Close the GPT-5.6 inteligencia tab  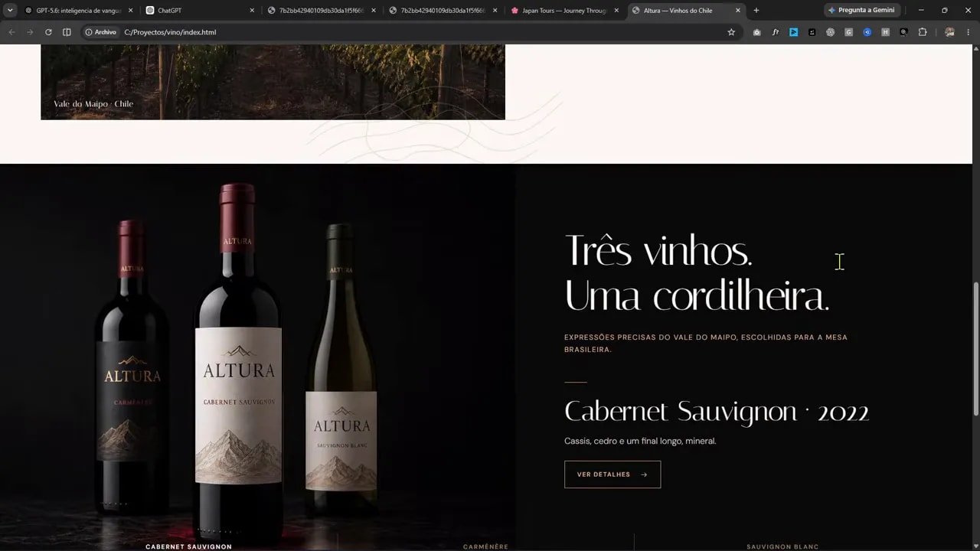(130, 11)
